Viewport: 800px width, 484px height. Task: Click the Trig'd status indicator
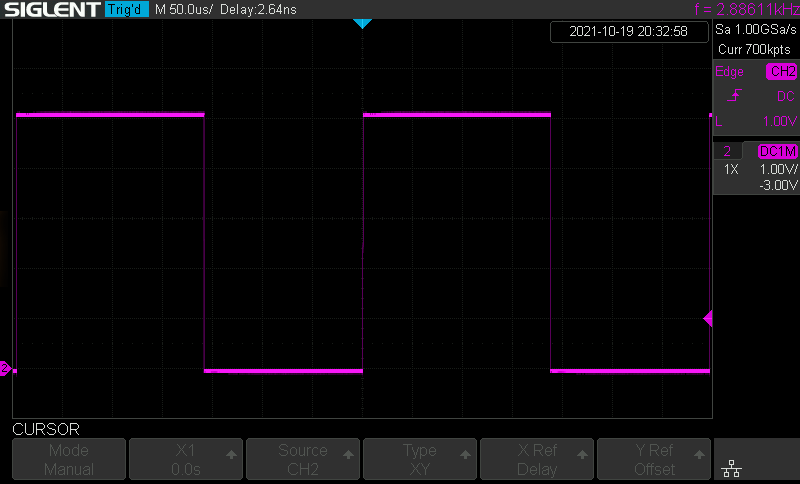click(127, 9)
